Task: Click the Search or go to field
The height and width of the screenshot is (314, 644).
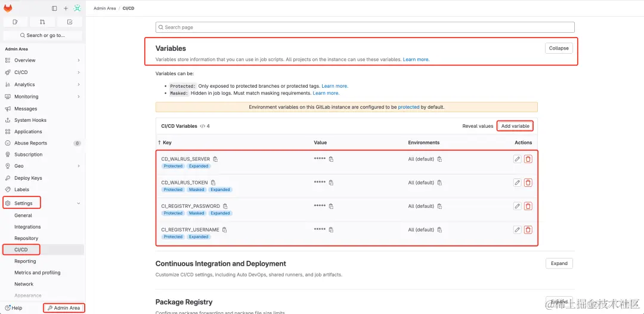Action: coord(43,35)
